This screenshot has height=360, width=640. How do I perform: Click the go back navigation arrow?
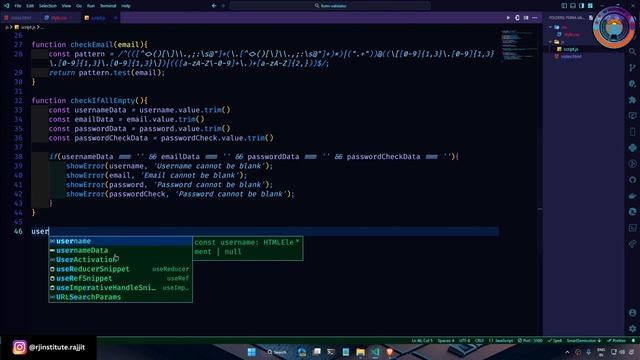(x=214, y=6)
